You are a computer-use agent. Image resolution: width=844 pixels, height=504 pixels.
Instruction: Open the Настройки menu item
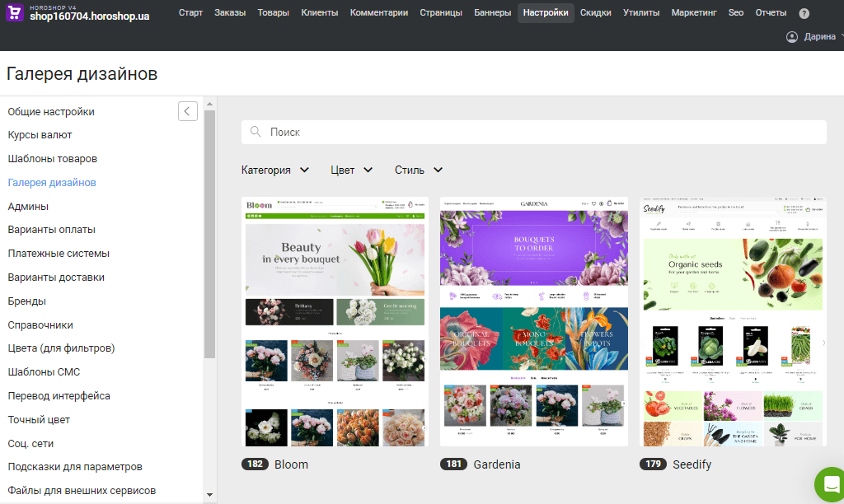tap(546, 12)
